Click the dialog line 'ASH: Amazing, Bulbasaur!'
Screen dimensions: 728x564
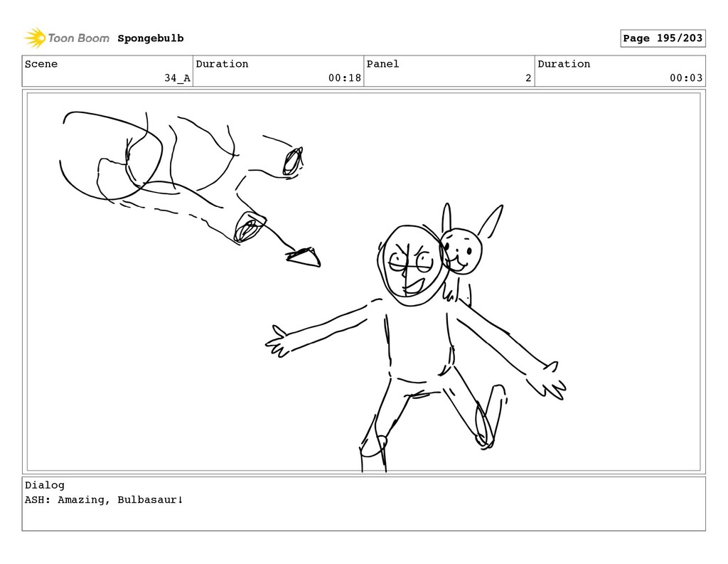[x=104, y=500]
